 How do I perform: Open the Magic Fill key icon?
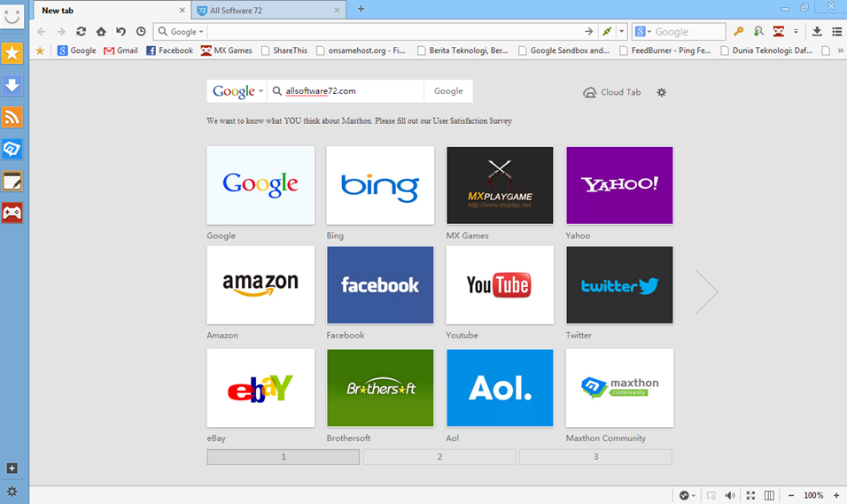click(x=738, y=31)
